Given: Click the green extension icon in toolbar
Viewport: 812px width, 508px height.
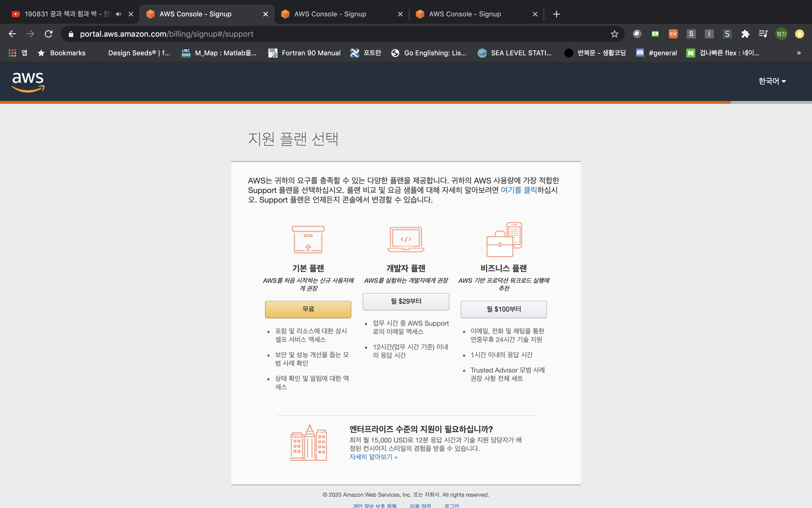Looking at the screenshot, I should tap(655, 34).
